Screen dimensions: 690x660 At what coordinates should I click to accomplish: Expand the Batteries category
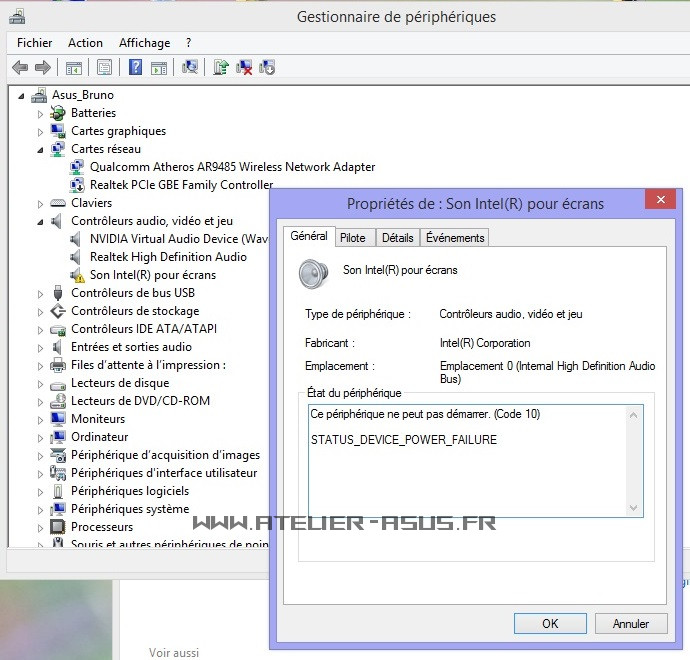41,114
